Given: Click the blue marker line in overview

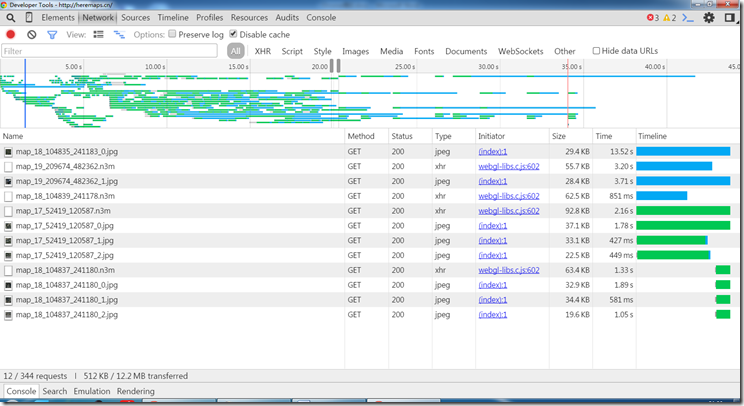Looking at the screenshot, I should click(25, 93).
